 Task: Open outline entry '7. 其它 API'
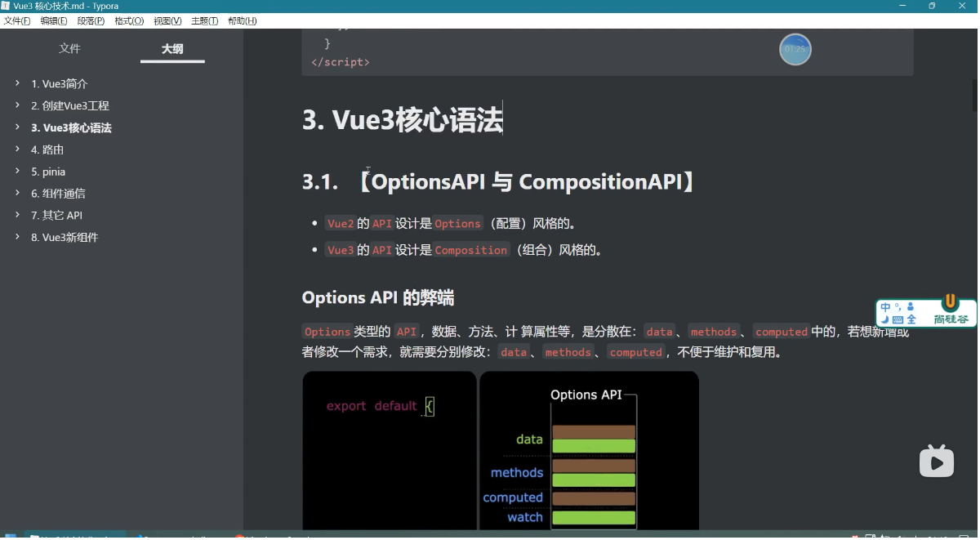coord(56,216)
